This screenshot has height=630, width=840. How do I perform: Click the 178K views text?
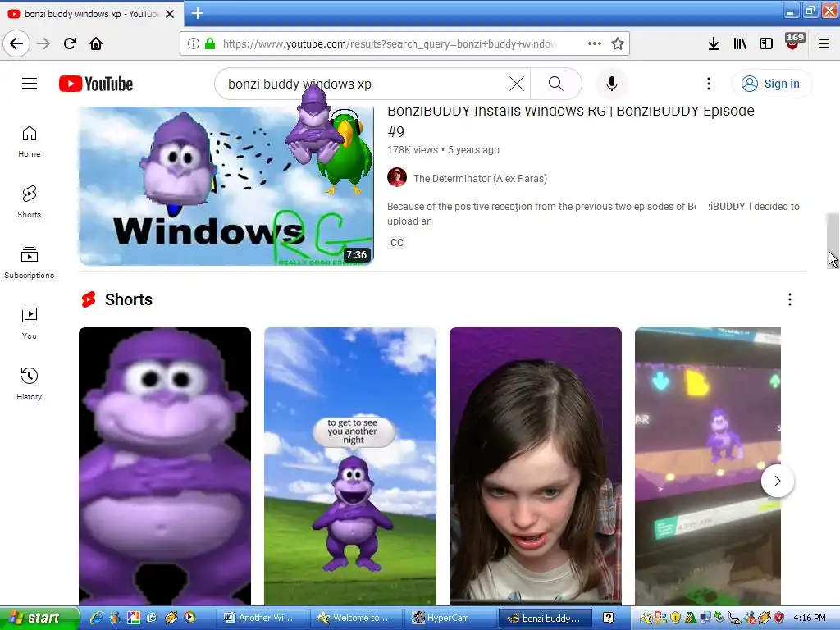click(x=413, y=150)
